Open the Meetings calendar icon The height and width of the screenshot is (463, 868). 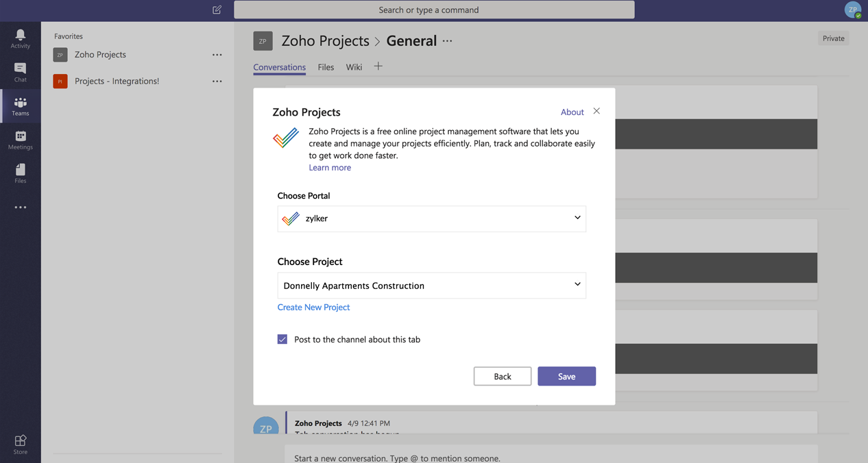(x=21, y=140)
